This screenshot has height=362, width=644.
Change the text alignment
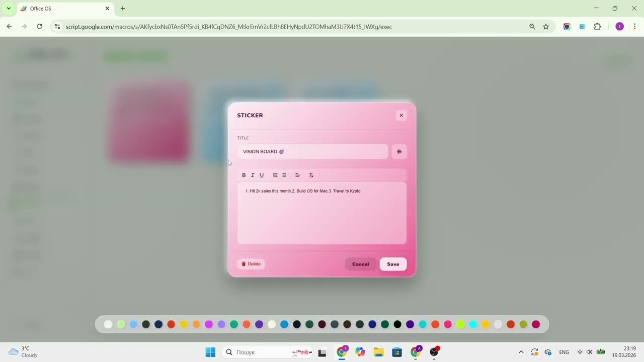click(297, 175)
